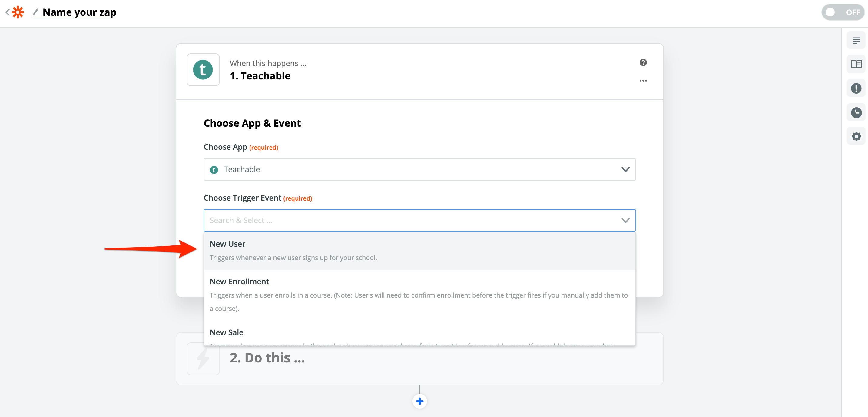
Task: Click 'Triggers whenever a new user signs up' description
Action: 293,258
